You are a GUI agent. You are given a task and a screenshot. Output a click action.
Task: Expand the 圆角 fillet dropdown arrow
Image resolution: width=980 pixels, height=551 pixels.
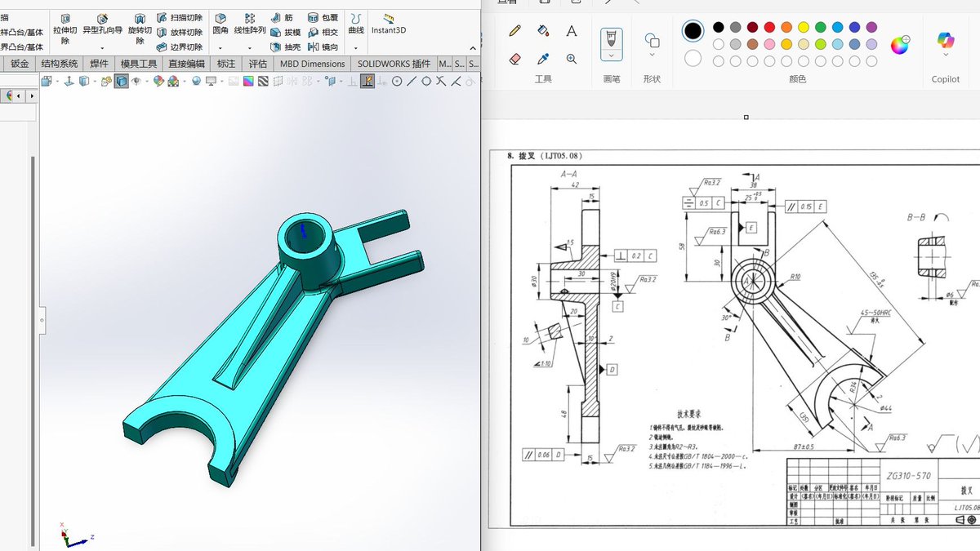220,47
